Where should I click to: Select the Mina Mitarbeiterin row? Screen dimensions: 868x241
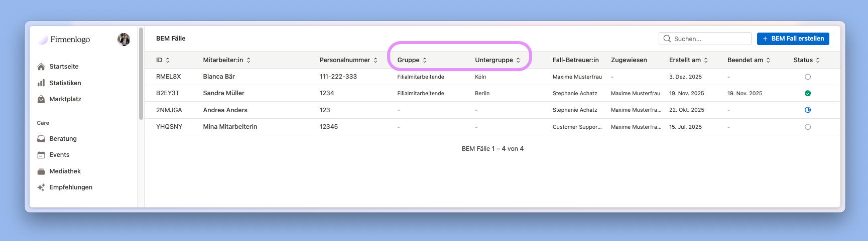point(230,127)
